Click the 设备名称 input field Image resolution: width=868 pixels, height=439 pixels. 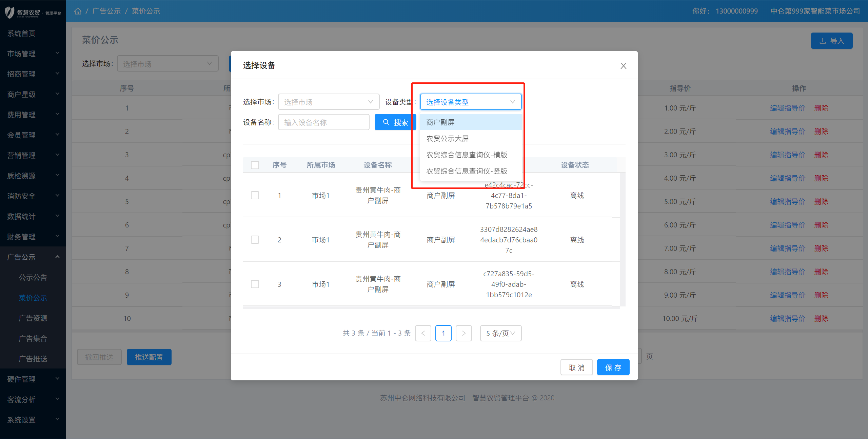(x=323, y=122)
